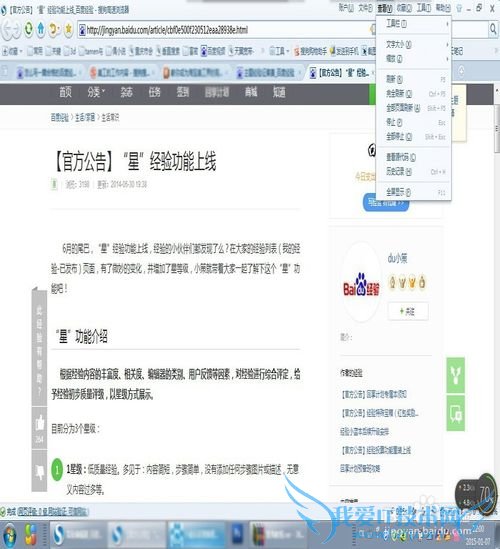500x549 pixels.
Task: Open the 文字大小 submenu entry
Action: pyautogui.click(x=414, y=45)
